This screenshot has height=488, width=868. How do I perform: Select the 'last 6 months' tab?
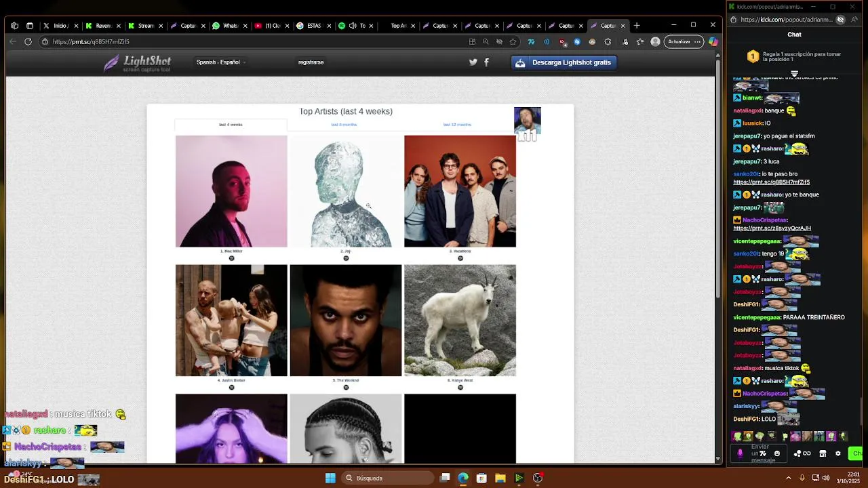pos(344,125)
